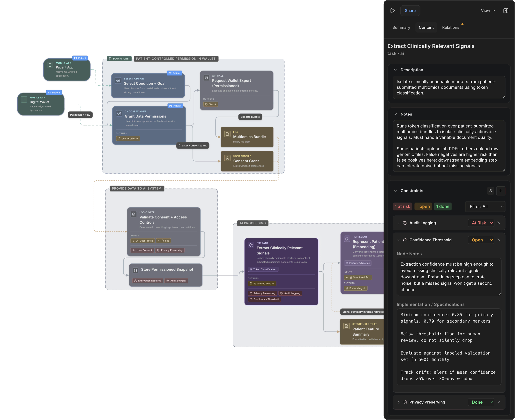This screenshot has width=515, height=420.
Task: Click the user icon on Consent Grant
Action: pyautogui.click(x=227, y=158)
